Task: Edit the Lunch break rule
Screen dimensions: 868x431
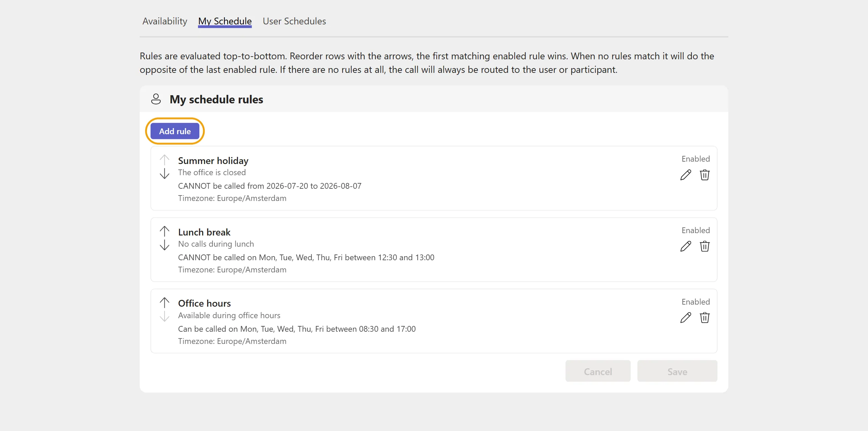Action: tap(686, 246)
